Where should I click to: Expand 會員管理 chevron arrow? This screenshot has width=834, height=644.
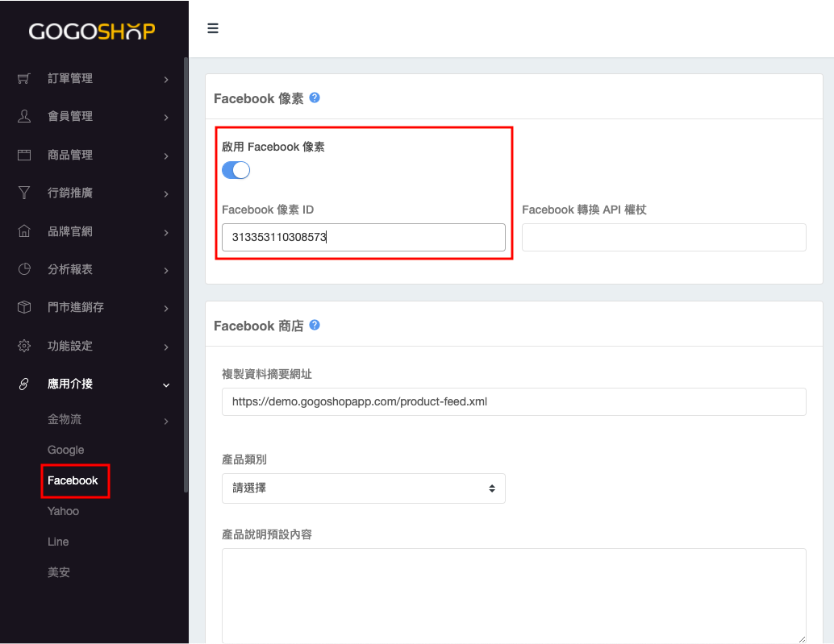pyautogui.click(x=166, y=118)
